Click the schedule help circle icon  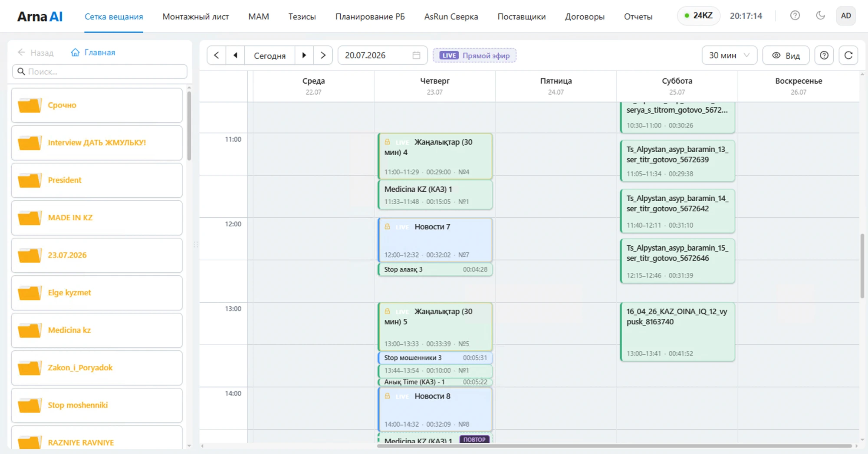click(x=824, y=56)
